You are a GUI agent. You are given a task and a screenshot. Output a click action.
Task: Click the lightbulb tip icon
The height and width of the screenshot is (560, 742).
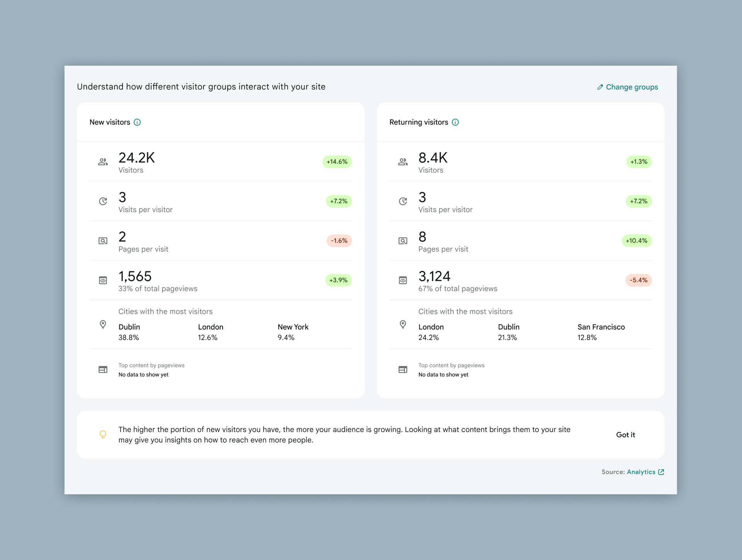pyautogui.click(x=103, y=434)
